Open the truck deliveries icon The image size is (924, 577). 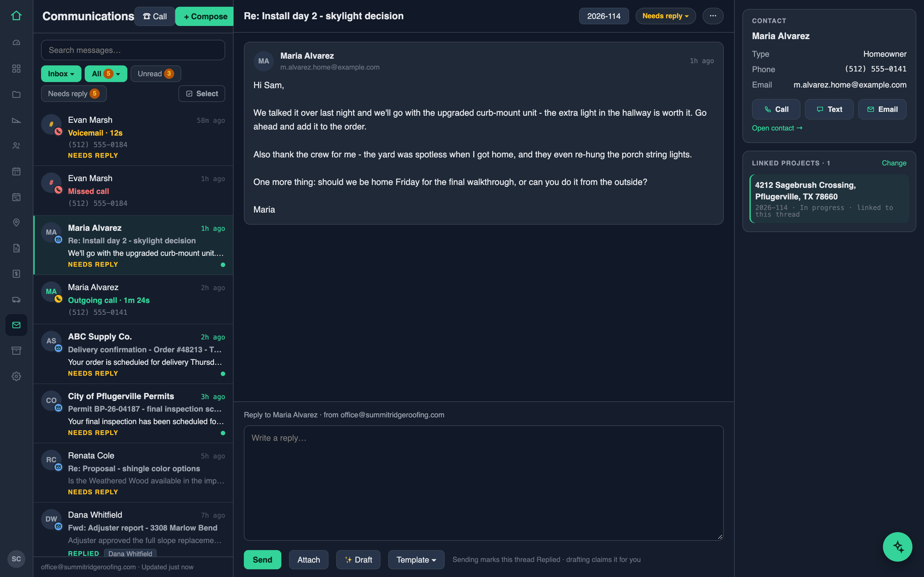point(16,300)
